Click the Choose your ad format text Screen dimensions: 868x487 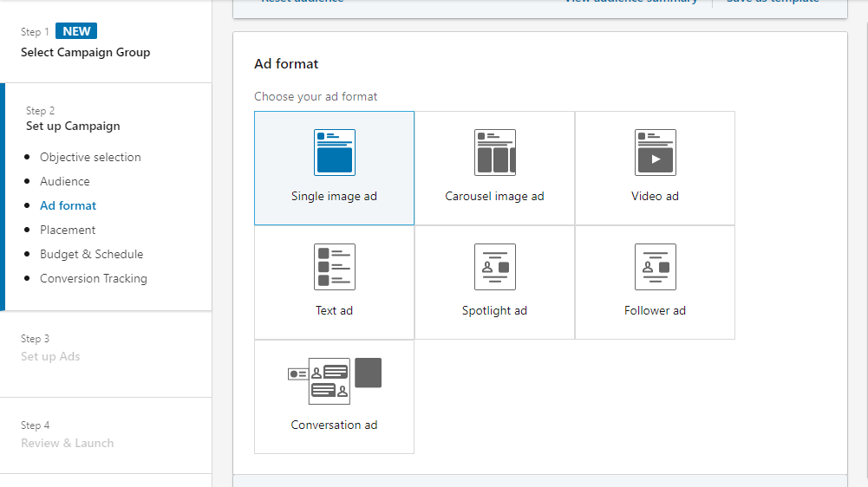316,97
